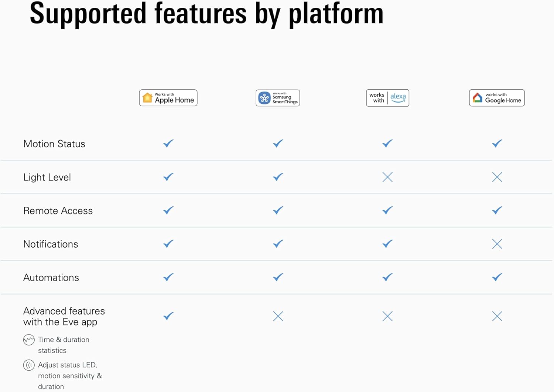The width and height of the screenshot is (554, 392).
Task: Click the Works with Apple Home badge
Action: pyautogui.click(x=168, y=98)
